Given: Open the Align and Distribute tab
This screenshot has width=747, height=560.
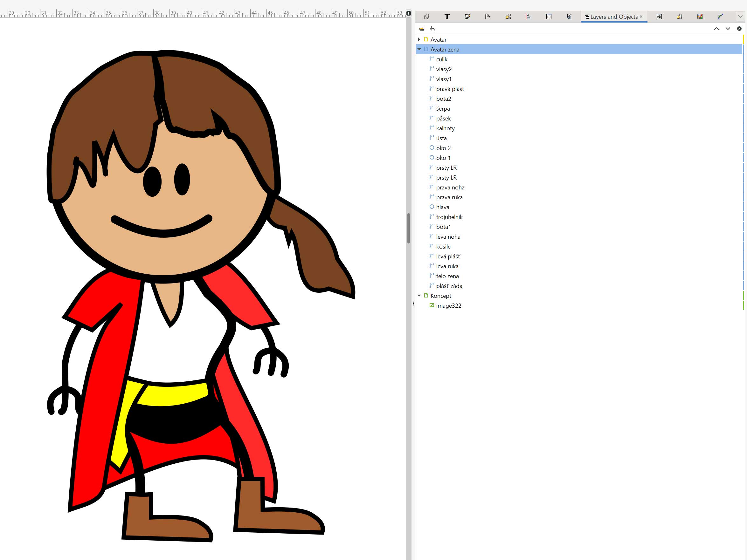Looking at the screenshot, I should [529, 17].
